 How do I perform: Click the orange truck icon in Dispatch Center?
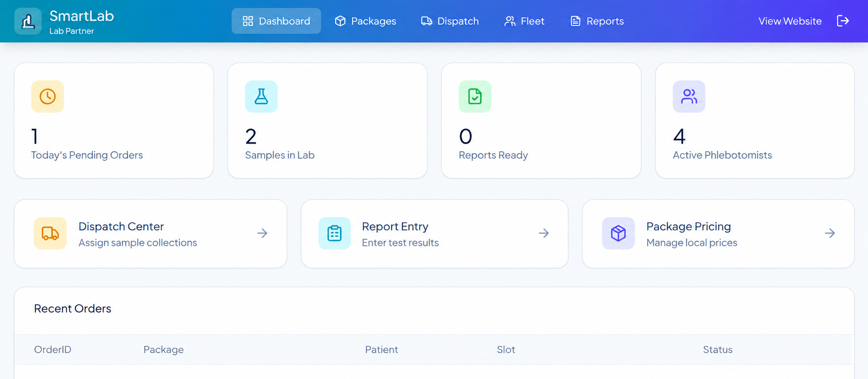(x=50, y=233)
